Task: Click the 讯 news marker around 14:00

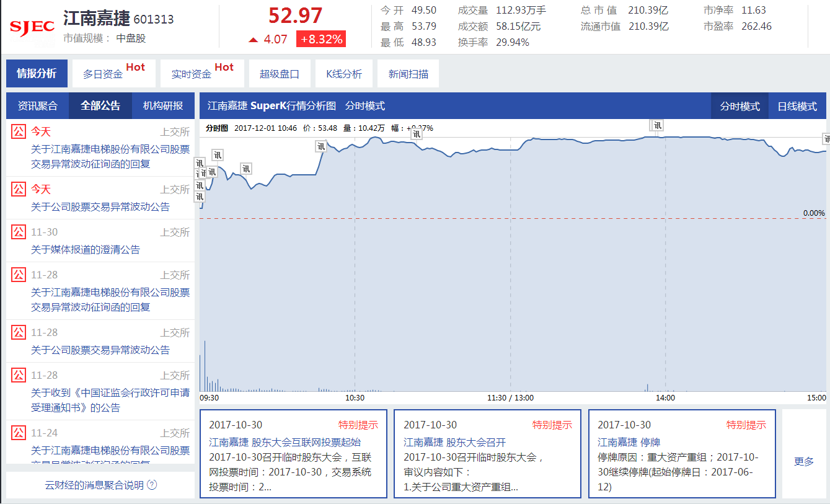Action: pyautogui.click(x=656, y=125)
